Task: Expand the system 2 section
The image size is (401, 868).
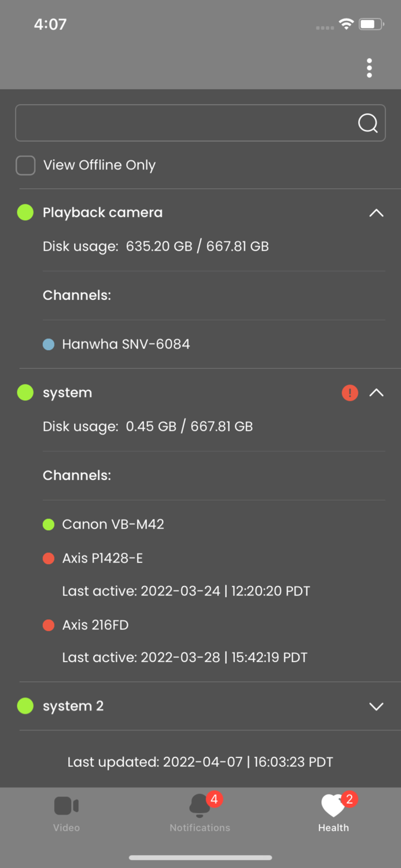Action: [x=376, y=707]
